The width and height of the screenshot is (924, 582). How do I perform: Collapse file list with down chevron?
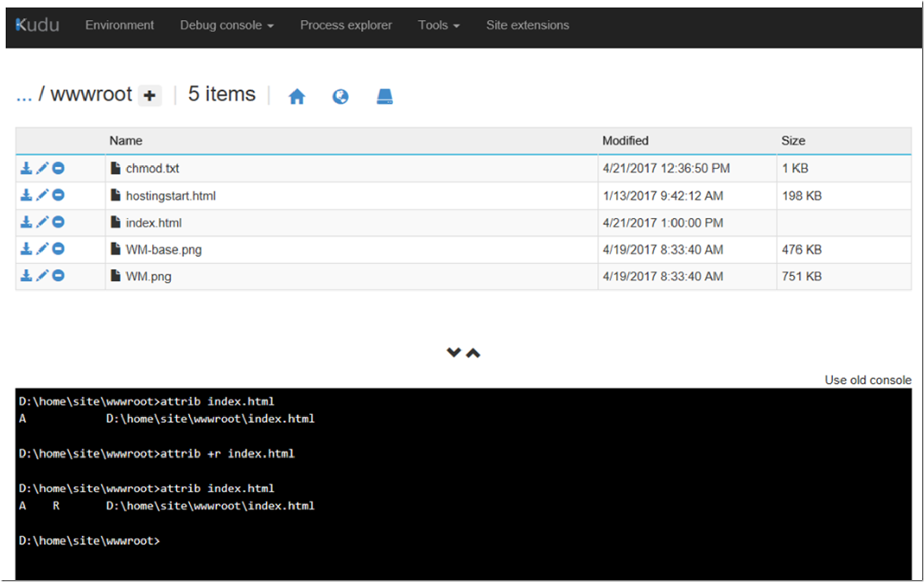[454, 352]
